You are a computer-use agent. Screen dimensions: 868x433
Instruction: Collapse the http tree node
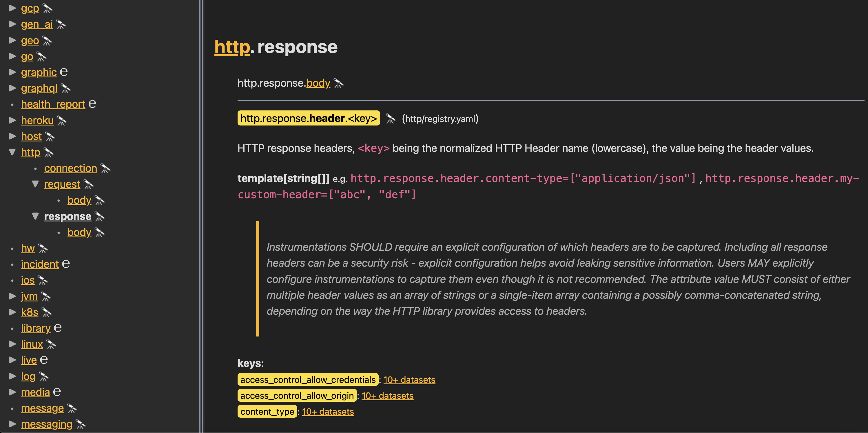click(x=12, y=152)
